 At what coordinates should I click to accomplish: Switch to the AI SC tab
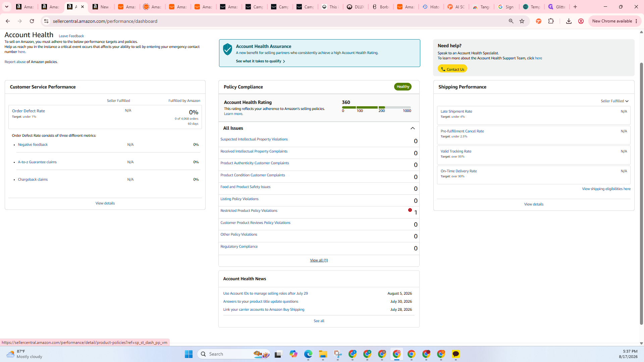[x=457, y=7]
